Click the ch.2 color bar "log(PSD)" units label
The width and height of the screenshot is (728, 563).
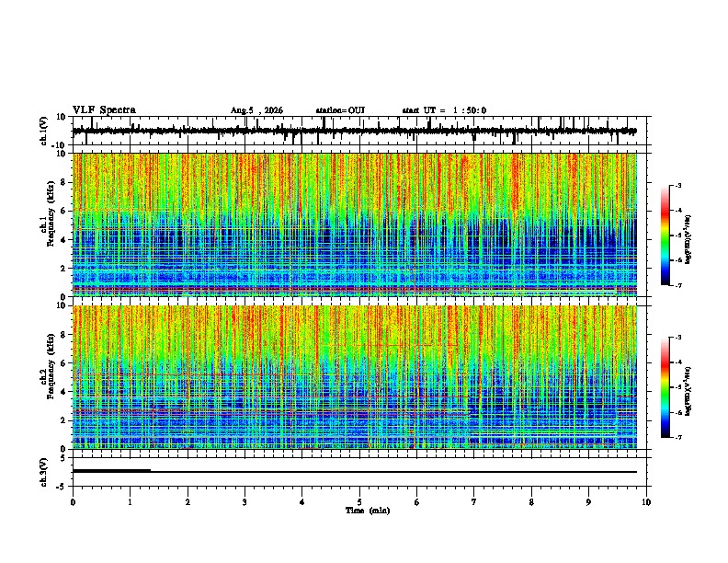(x=688, y=391)
